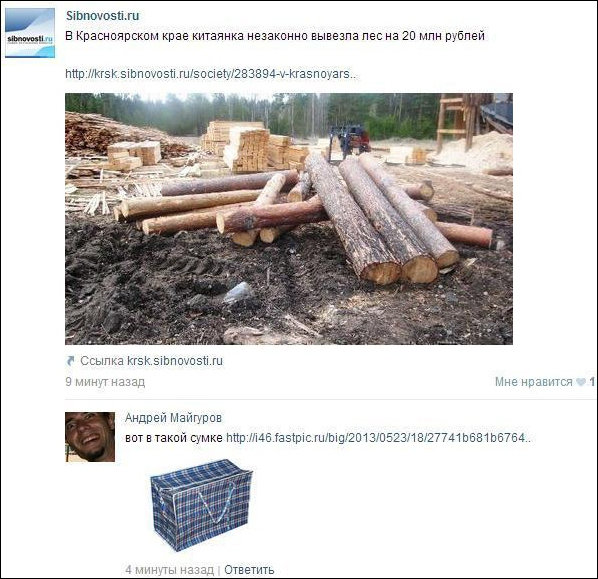Click the Ссылка label under photo
This screenshot has width=598, height=579.
tap(102, 361)
